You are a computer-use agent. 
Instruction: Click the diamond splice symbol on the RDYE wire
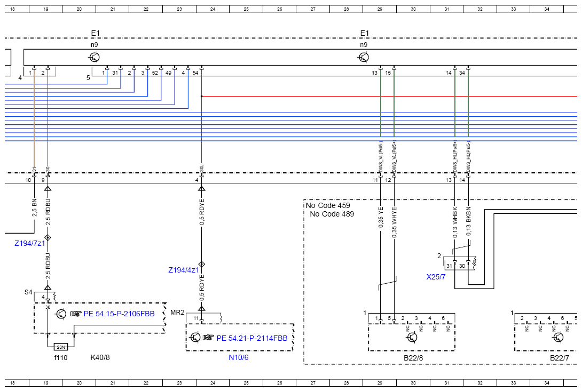[x=201, y=265]
